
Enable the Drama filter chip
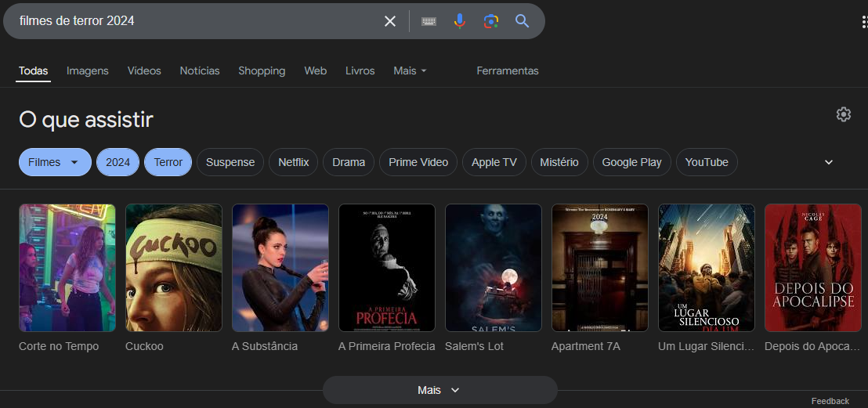pyautogui.click(x=349, y=162)
